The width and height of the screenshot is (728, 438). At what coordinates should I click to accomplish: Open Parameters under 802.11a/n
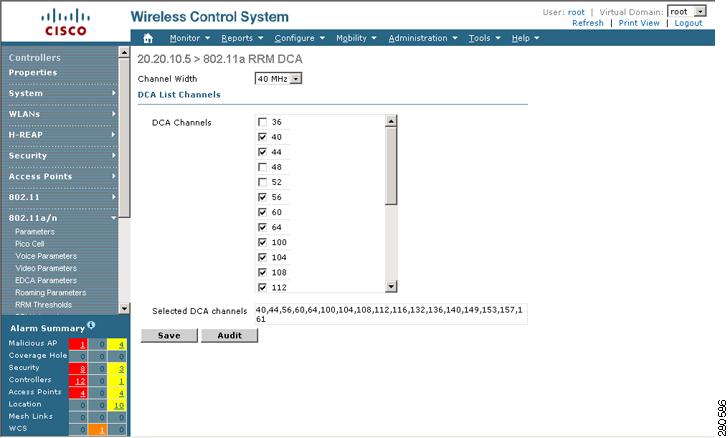[x=35, y=232]
